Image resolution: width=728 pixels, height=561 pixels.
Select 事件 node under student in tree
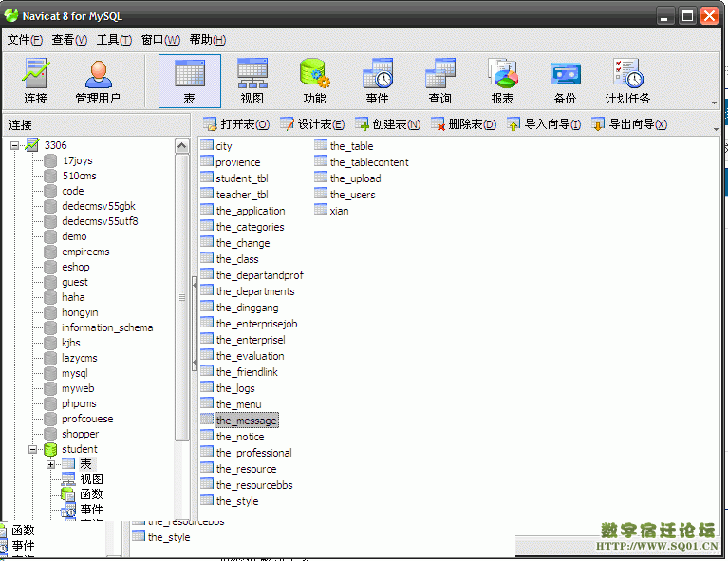91,510
